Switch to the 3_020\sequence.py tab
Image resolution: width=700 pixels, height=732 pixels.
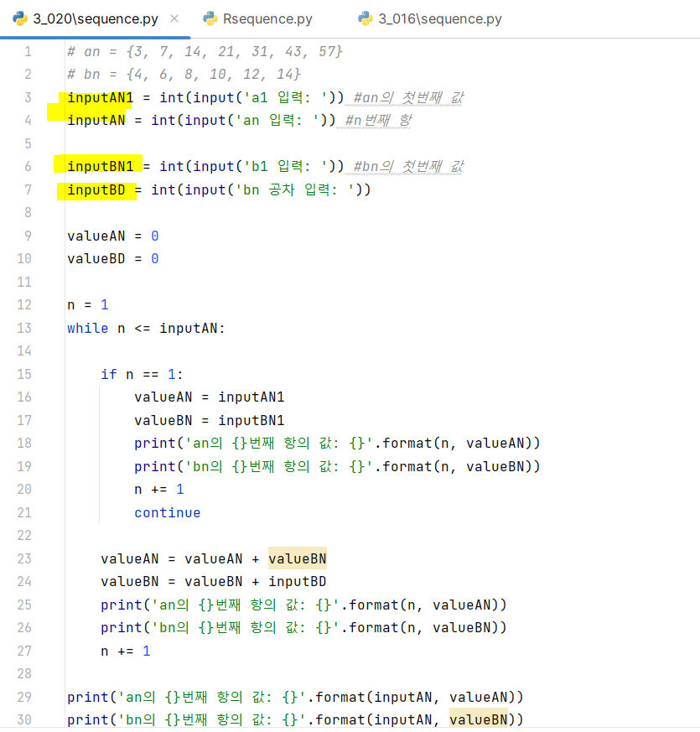click(96, 18)
